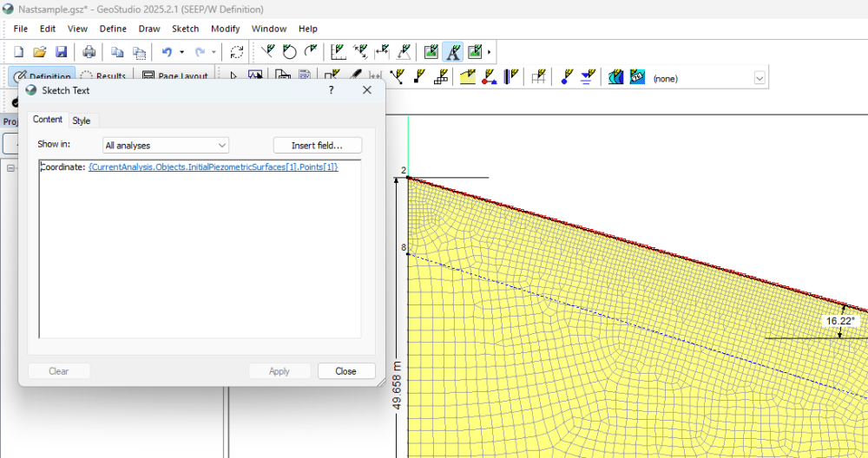Screen dimensions: 868x458
Task: Select the Sketch Circles tool
Action: pos(290,52)
